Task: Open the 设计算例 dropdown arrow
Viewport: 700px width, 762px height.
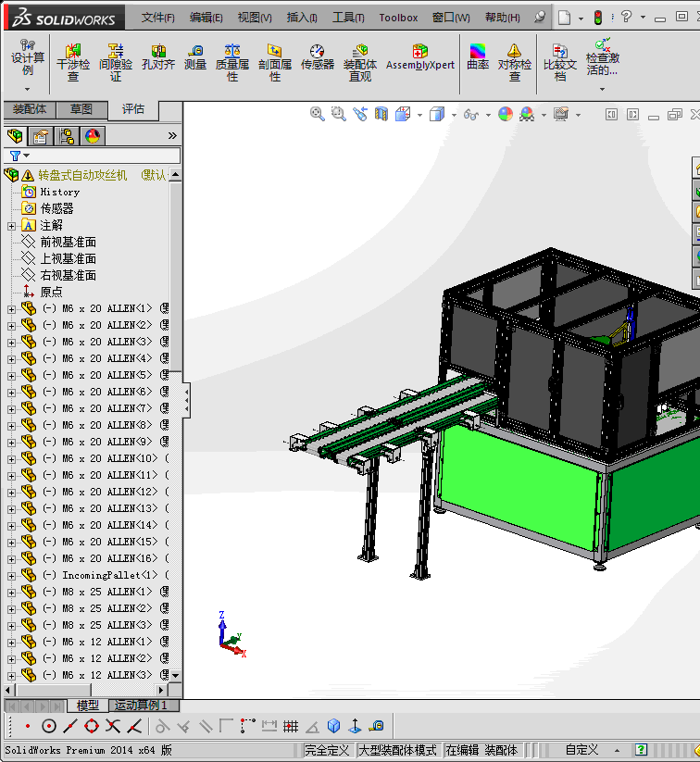Action: pos(27,90)
